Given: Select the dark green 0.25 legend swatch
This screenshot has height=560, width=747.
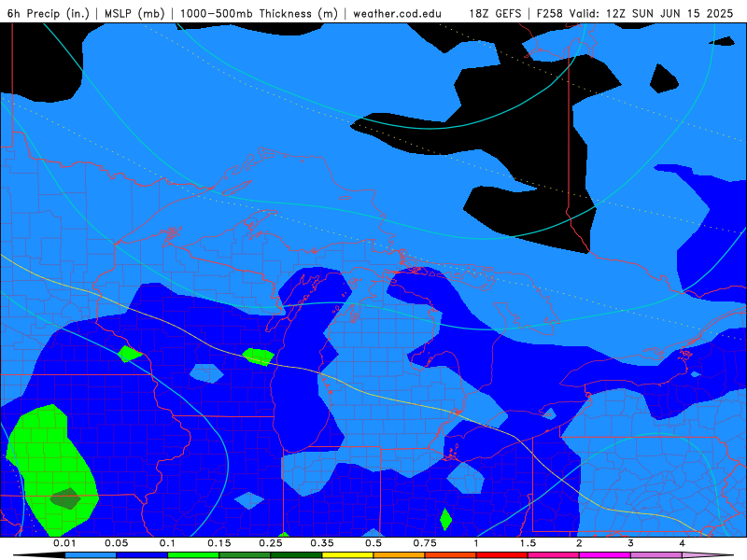Looking at the screenshot, I should click(x=296, y=555).
